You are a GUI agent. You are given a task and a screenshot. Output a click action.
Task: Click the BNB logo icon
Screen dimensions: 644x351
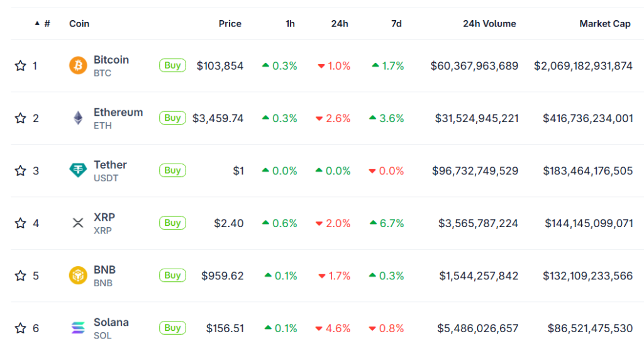pyautogui.click(x=78, y=275)
